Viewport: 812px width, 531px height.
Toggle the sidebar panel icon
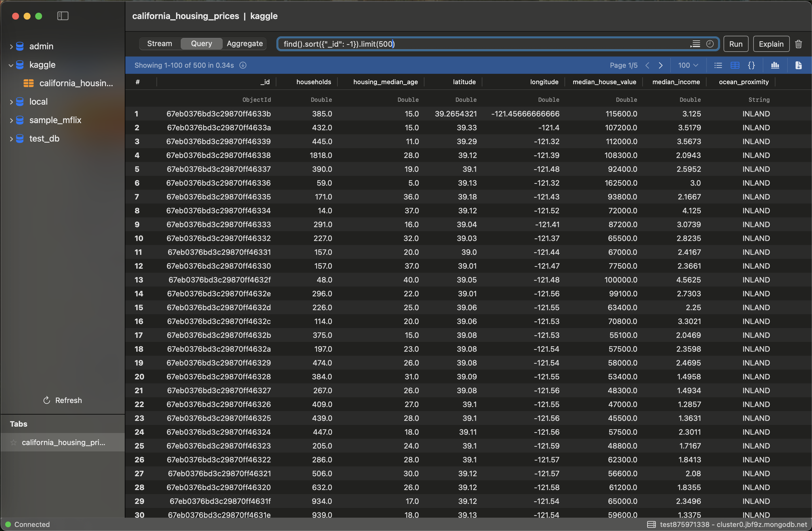pyautogui.click(x=63, y=16)
